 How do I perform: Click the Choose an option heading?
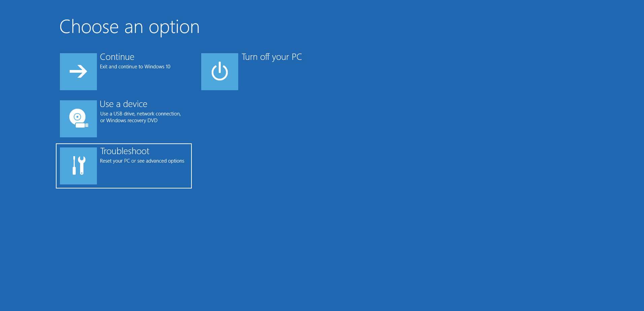click(130, 27)
